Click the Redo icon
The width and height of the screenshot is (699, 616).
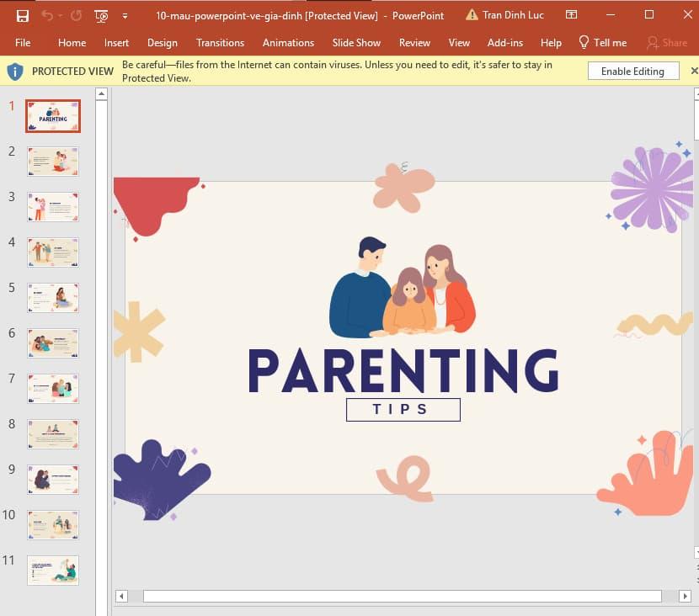pyautogui.click(x=77, y=16)
